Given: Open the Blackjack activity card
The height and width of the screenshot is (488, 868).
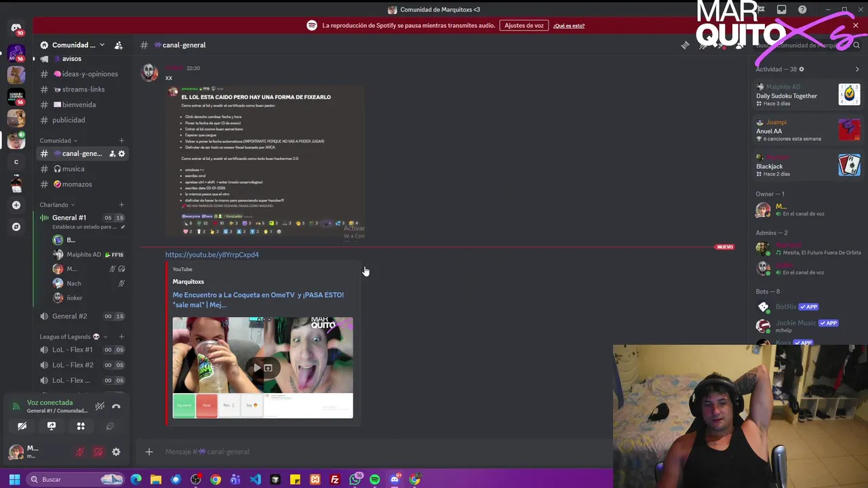Looking at the screenshot, I should coord(808,165).
